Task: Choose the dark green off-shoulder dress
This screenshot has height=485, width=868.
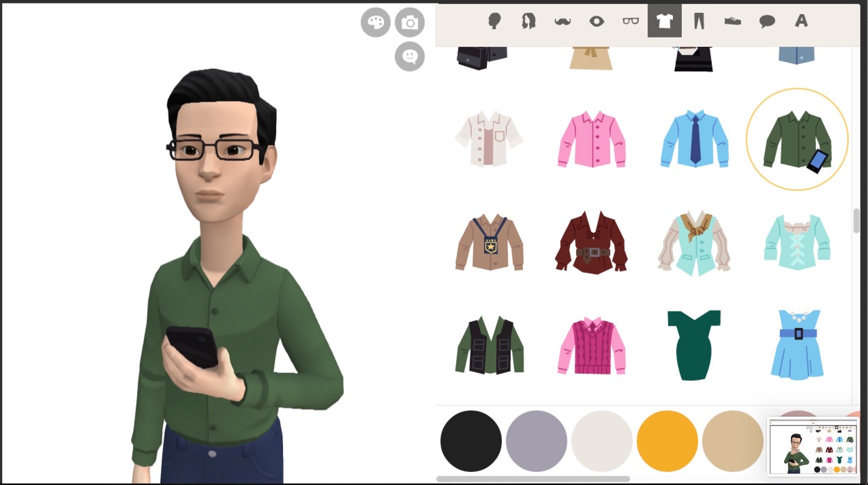Action: pos(695,344)
